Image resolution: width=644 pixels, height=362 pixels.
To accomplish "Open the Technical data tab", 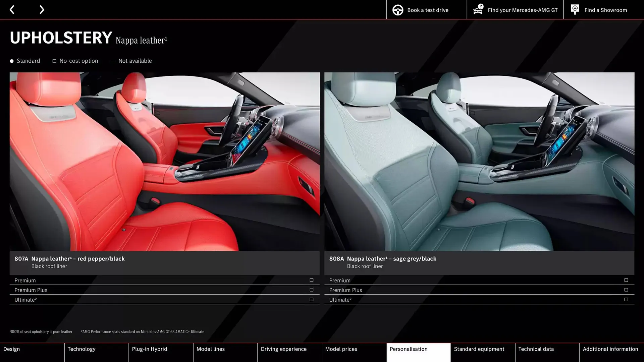I will pos(547,352).
